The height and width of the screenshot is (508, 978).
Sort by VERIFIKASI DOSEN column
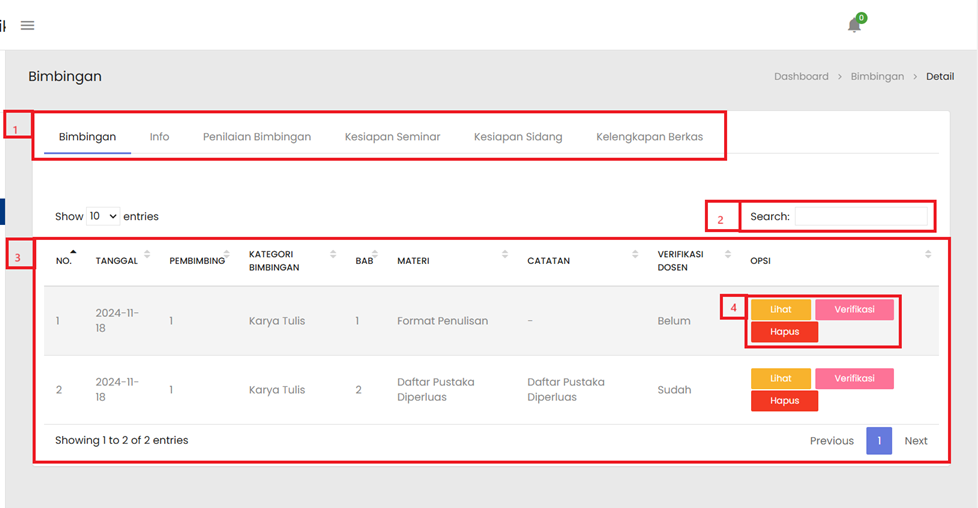[x=728, y=254]
